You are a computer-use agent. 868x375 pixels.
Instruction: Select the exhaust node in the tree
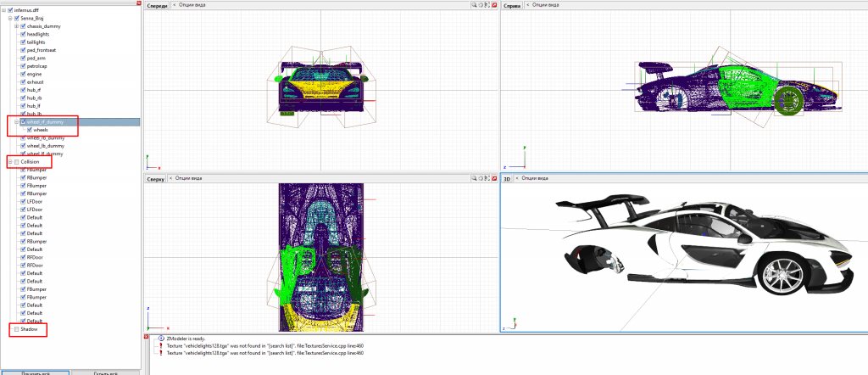coord(35,82)
